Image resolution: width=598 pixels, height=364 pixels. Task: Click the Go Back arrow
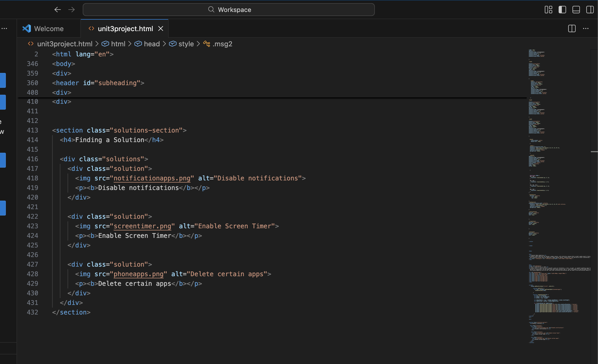(57, 10)
